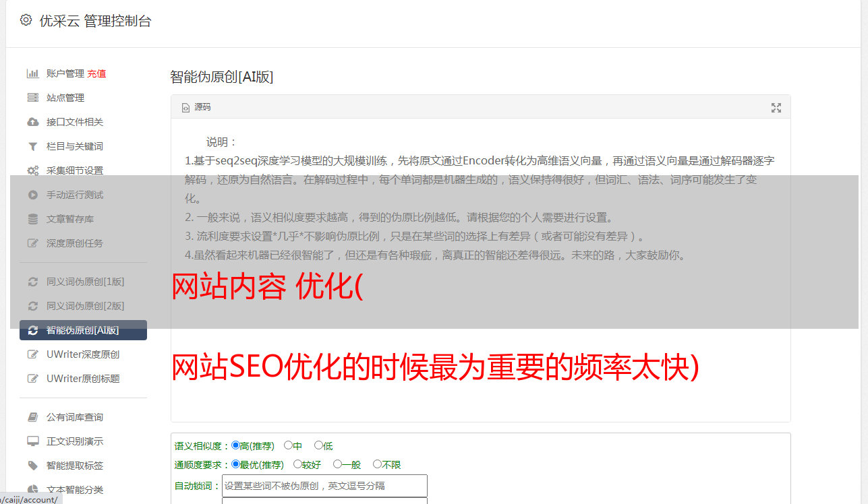868x504 pixels.
Task: Click the red 充值 recharge link
Action: point(96,73)
